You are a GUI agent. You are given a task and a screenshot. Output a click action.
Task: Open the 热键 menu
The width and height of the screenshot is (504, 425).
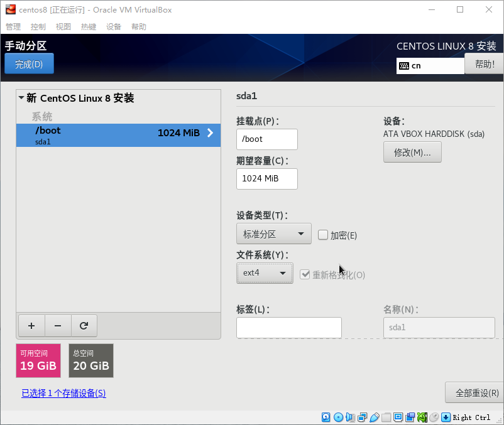click(89, 26)
